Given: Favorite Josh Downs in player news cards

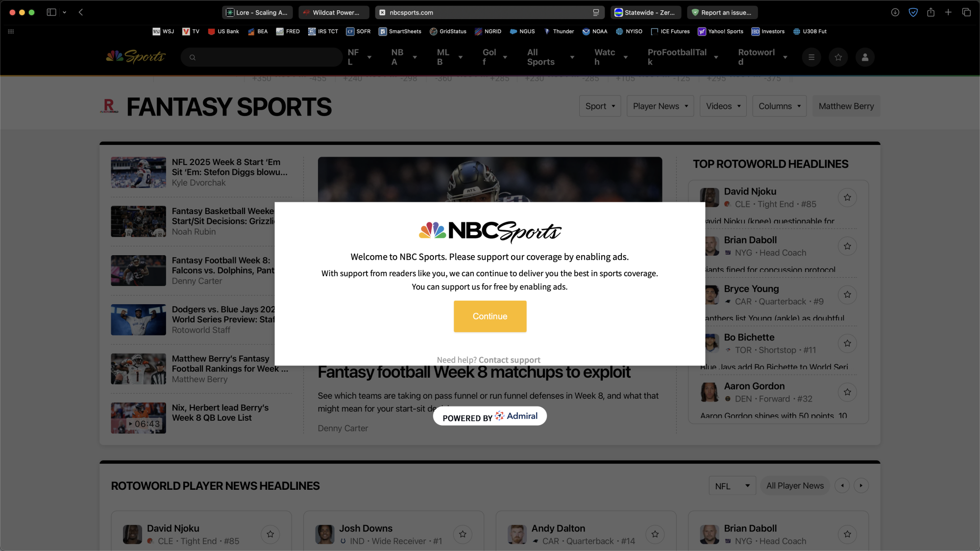Looking at the screenshot, I should [463, 534].
